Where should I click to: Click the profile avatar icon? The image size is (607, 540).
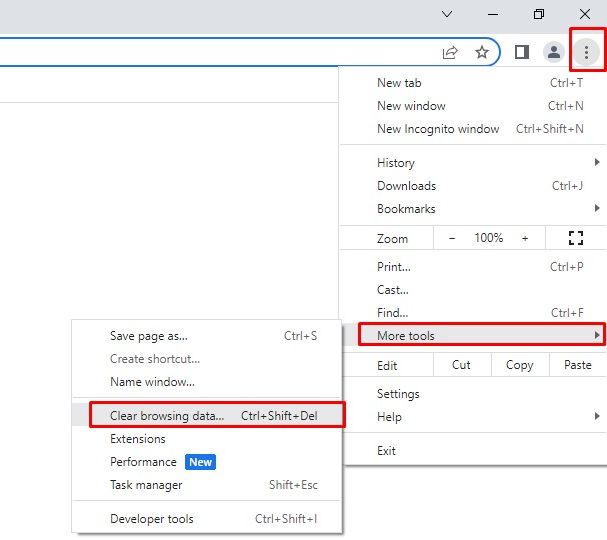[554, 51]
